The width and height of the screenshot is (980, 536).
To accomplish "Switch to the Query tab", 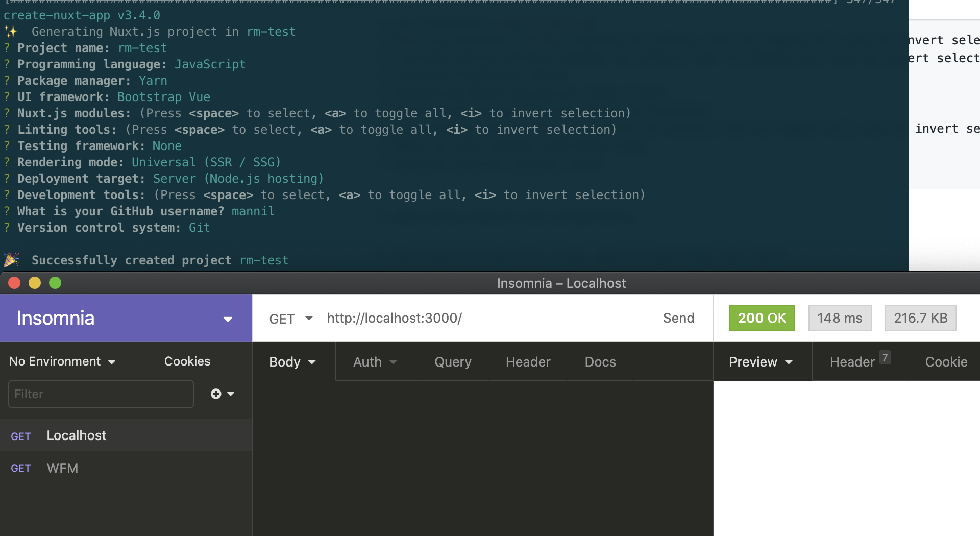I will pos(453,362).
